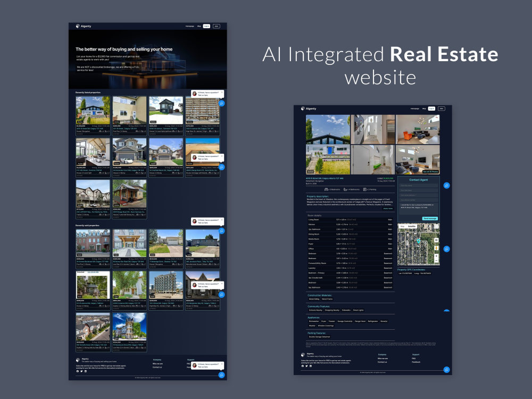The height and width of the screenshot is (399, 532).
Task: Open the beige townhouse listing card thumbnail
Action: [x=129, y=110]
